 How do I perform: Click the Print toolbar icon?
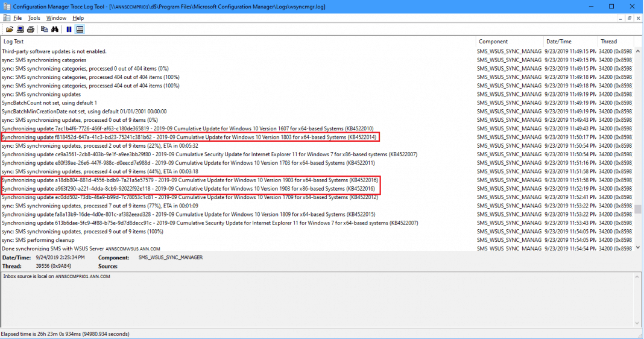(x=31, y=29)
